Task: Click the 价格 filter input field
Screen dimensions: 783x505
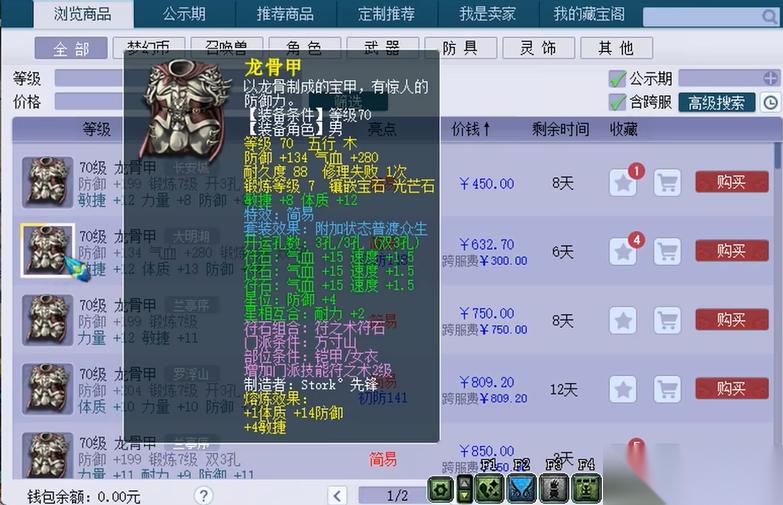Action: [x=89, y=101]
